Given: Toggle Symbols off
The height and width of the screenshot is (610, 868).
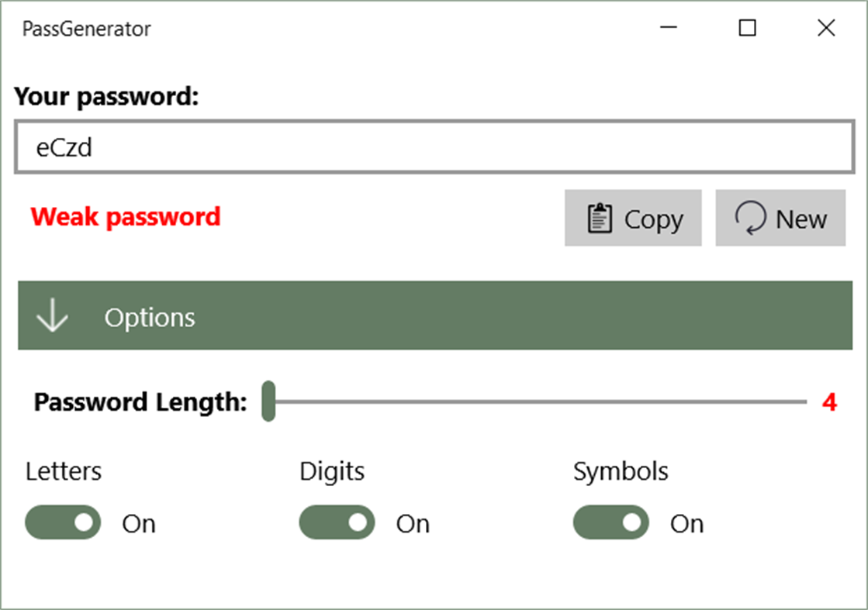Looking at the screenshot, I should [610, 522].
